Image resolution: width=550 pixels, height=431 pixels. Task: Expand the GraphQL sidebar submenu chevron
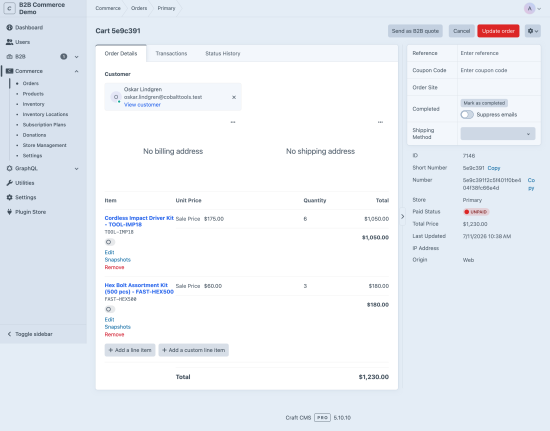(76, 169)
